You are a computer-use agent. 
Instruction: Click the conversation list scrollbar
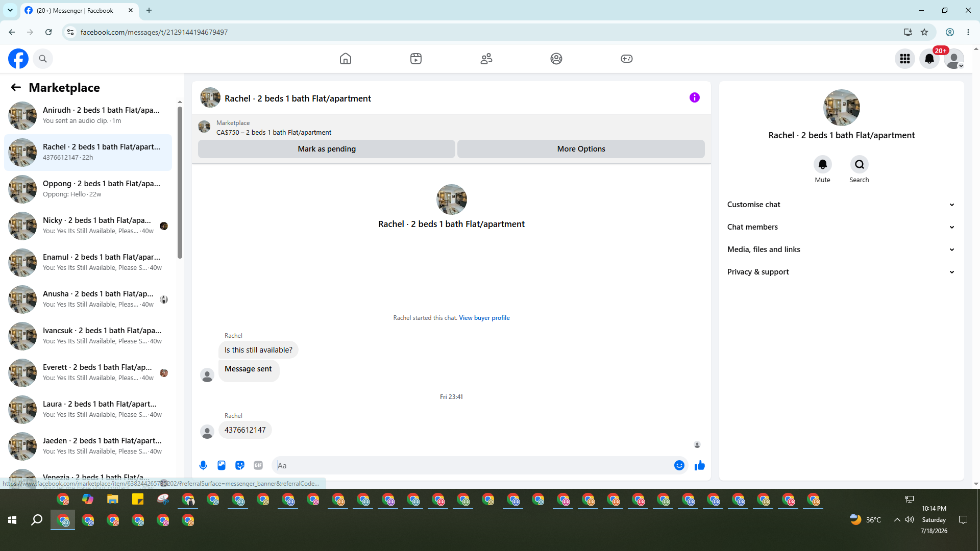point(180,182)
